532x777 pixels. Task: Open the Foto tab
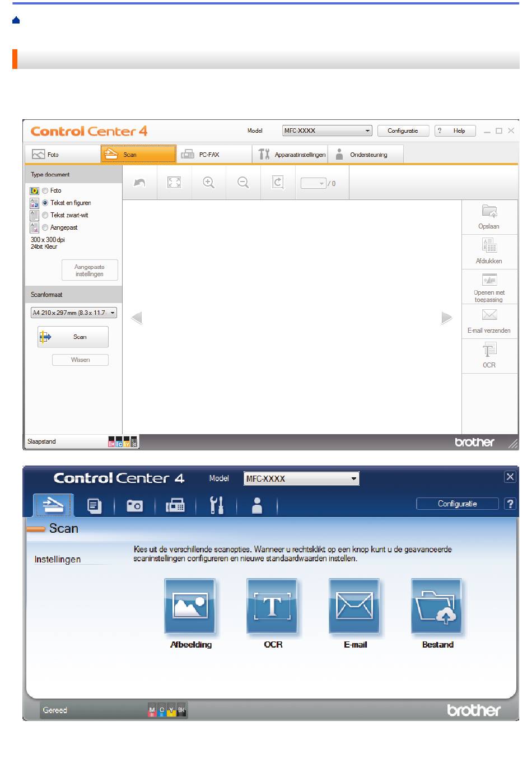pos(63,154)
